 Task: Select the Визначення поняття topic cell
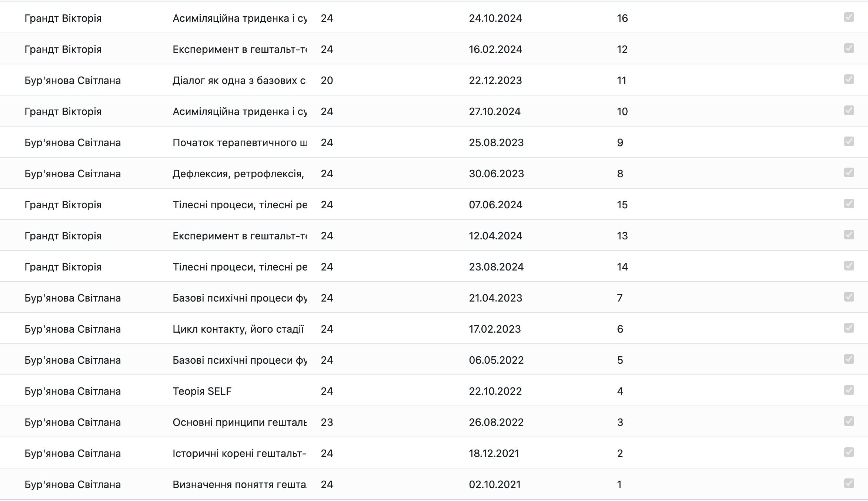(239, 484)
